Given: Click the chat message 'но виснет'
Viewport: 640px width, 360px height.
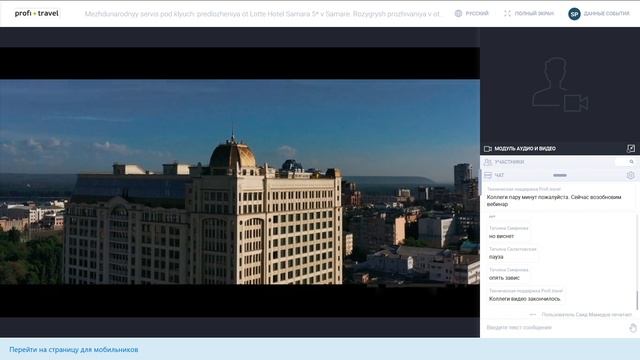Looking at the screenshot, I should (501, 236).
